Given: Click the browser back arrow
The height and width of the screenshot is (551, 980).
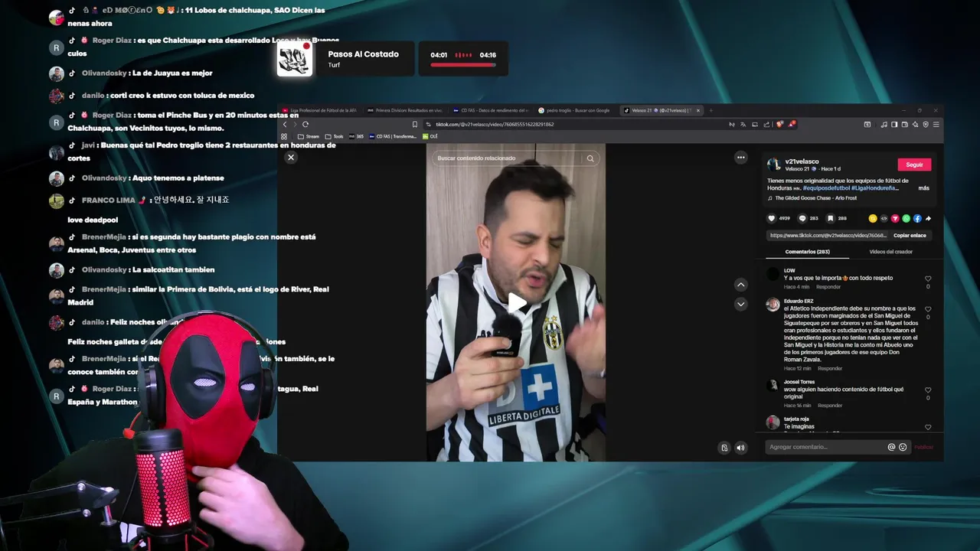Looking at the screenshot, I should pyautogui.click(x=285, y=124).
